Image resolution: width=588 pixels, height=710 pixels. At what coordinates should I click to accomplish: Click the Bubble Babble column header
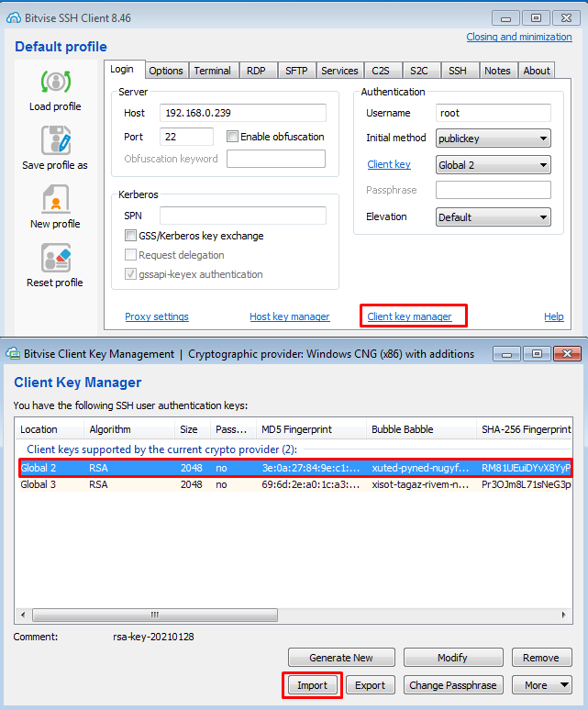coord(421,429)
